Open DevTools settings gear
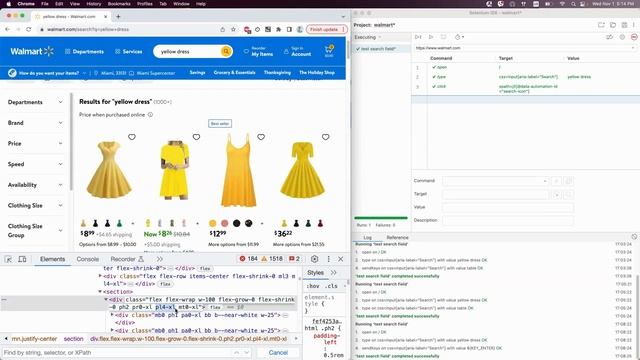Viewport: 640px width, 360px height. 314,259
